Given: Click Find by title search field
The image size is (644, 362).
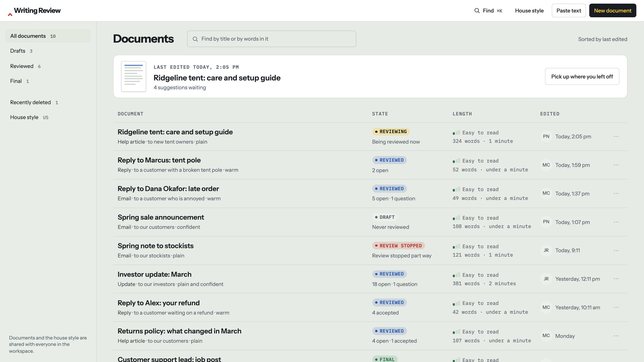Looking at the screenshot, I should click(271, 39).
